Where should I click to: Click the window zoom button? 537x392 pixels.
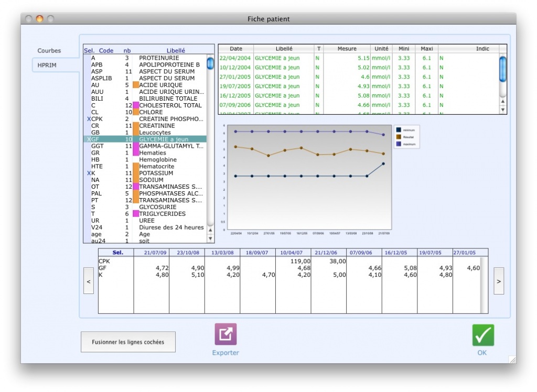(51, 19)
